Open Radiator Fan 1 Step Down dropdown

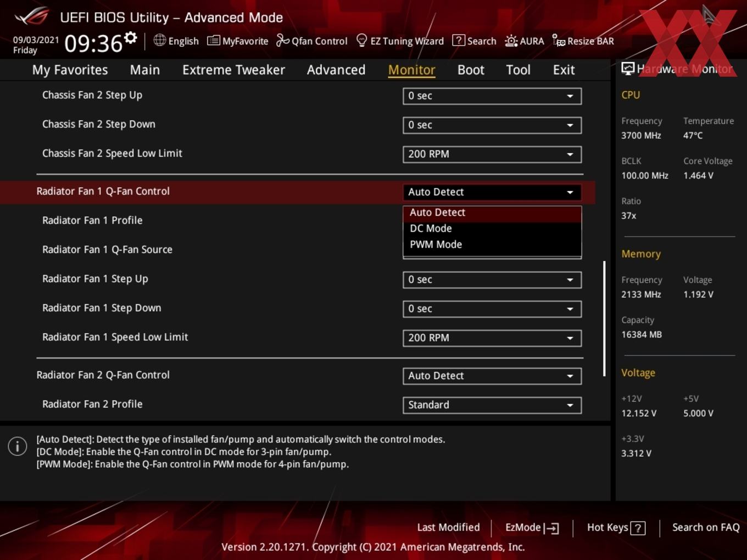tap(492, 309)
